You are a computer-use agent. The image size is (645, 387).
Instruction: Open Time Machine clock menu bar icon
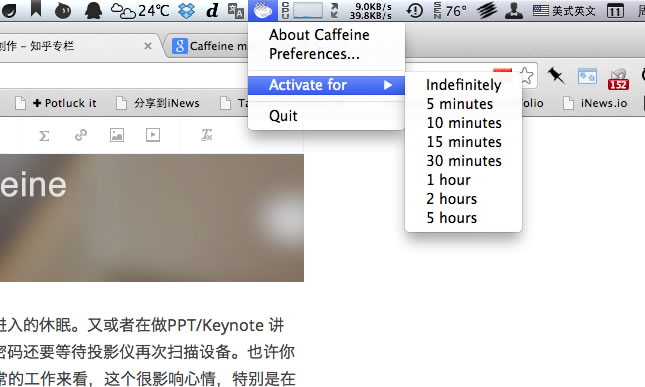415,10
